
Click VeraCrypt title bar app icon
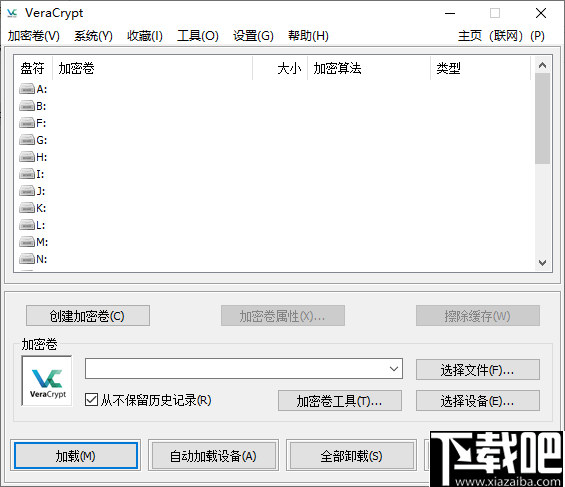pyautogui.click(x=12, y=13)
